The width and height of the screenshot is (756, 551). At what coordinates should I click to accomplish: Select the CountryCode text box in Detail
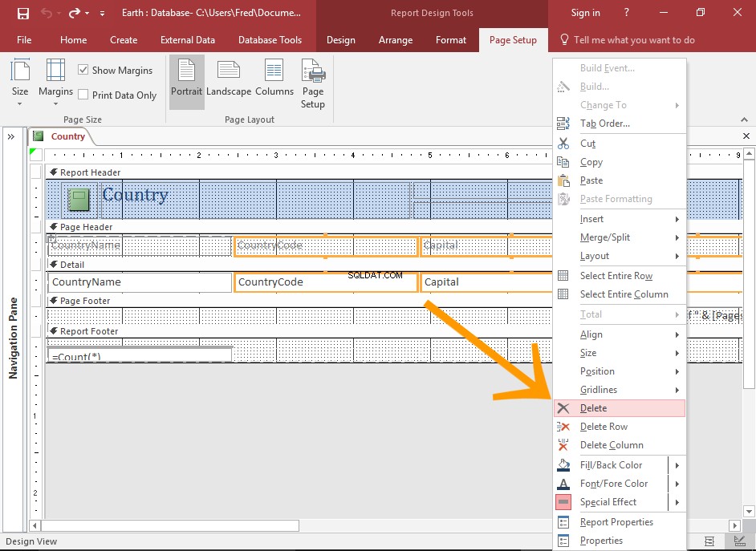[x=326, y=282]
